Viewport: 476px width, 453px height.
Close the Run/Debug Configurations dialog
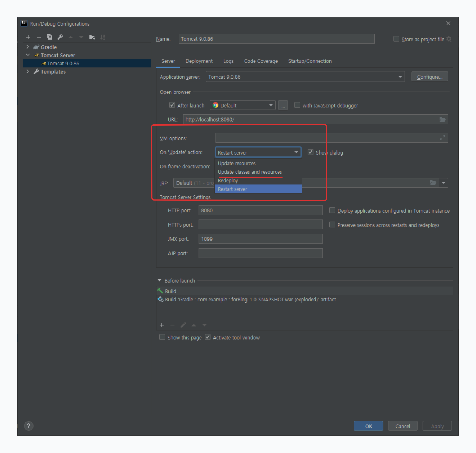click(448, 23)
